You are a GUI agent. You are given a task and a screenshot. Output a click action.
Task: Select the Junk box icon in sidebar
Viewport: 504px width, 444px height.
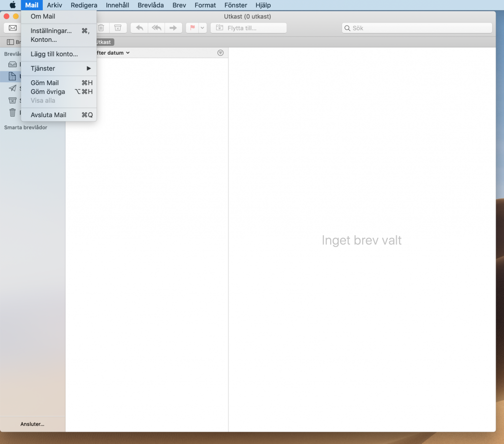[x=12, y=100]
